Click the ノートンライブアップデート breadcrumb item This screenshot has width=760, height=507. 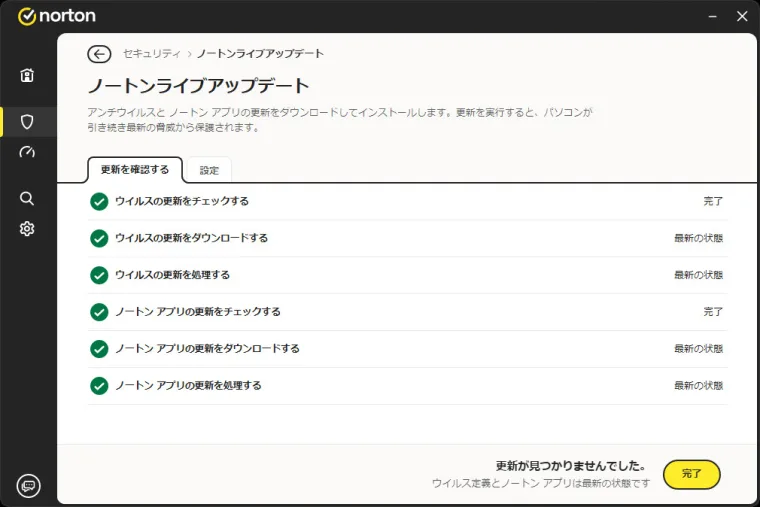pos(260,53)
